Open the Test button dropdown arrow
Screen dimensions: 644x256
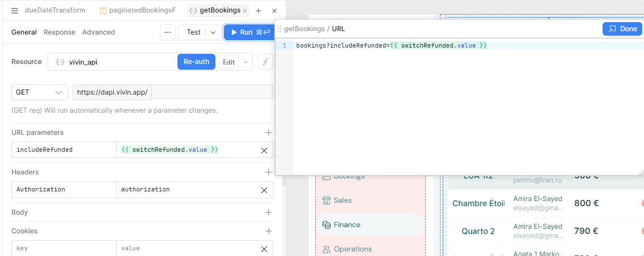pos(213,32)
